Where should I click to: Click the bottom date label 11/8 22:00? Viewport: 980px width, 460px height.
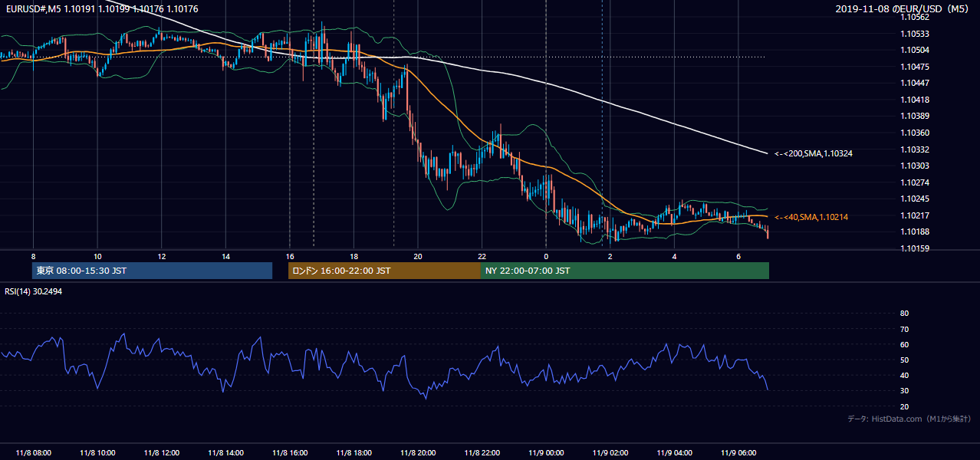click(482, 453)
